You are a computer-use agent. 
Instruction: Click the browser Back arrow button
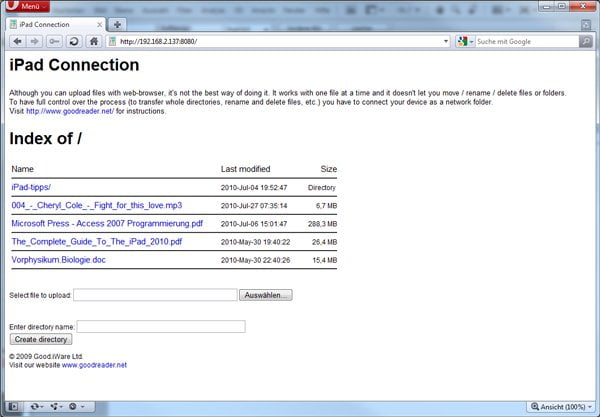pos(18,42)
